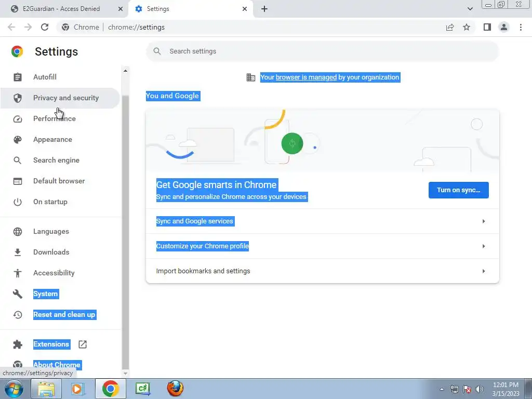Click the Search settings field
This screenshot has height=399, width=532.
322,51
